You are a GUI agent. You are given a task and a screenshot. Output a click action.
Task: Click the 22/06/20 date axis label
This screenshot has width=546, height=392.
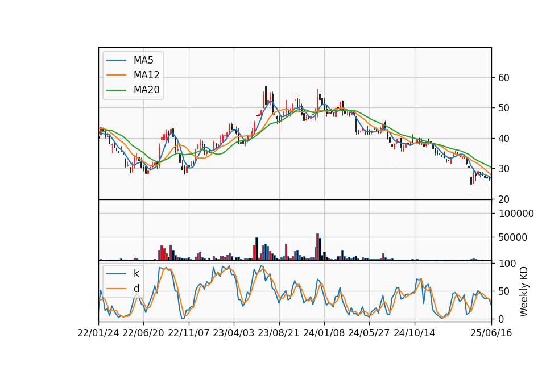pos(143,333)
